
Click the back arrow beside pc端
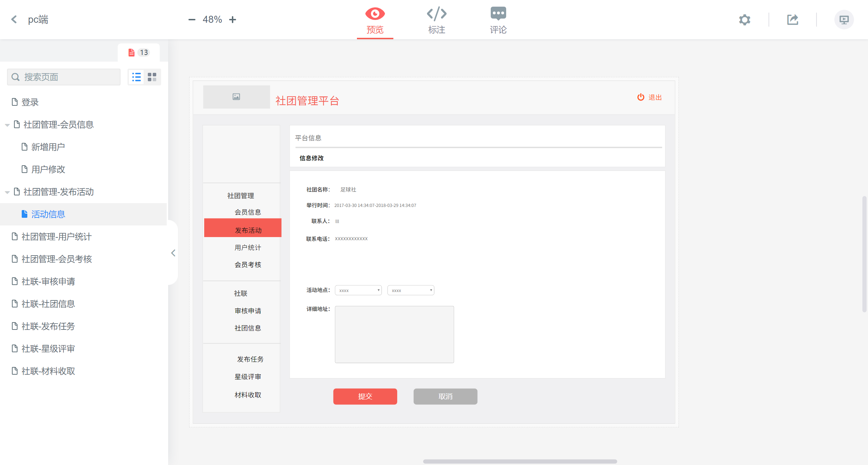coord(14,19)
